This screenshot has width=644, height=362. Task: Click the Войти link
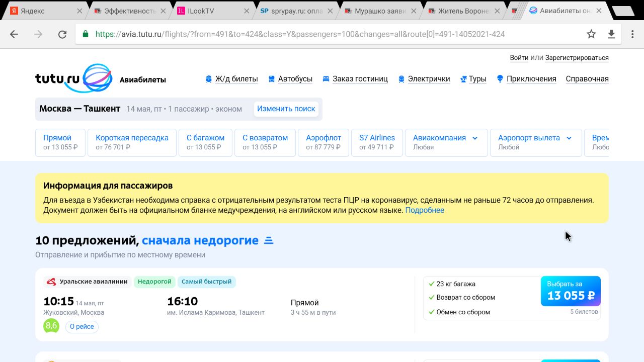[519, 58]
